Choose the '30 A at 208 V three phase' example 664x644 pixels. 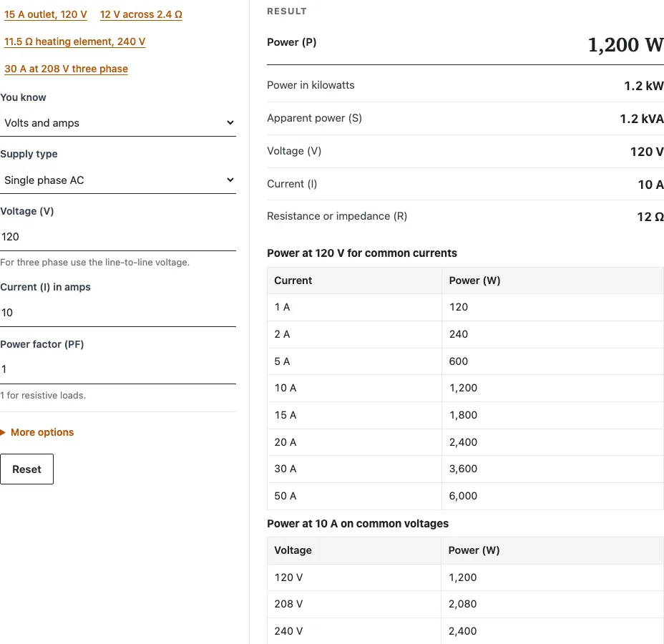point(66,69)
